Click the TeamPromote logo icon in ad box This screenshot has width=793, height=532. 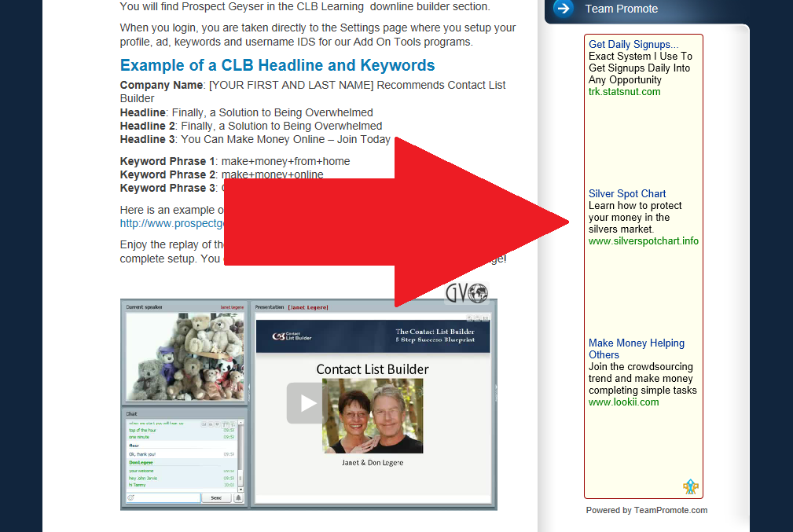(690, 486)
